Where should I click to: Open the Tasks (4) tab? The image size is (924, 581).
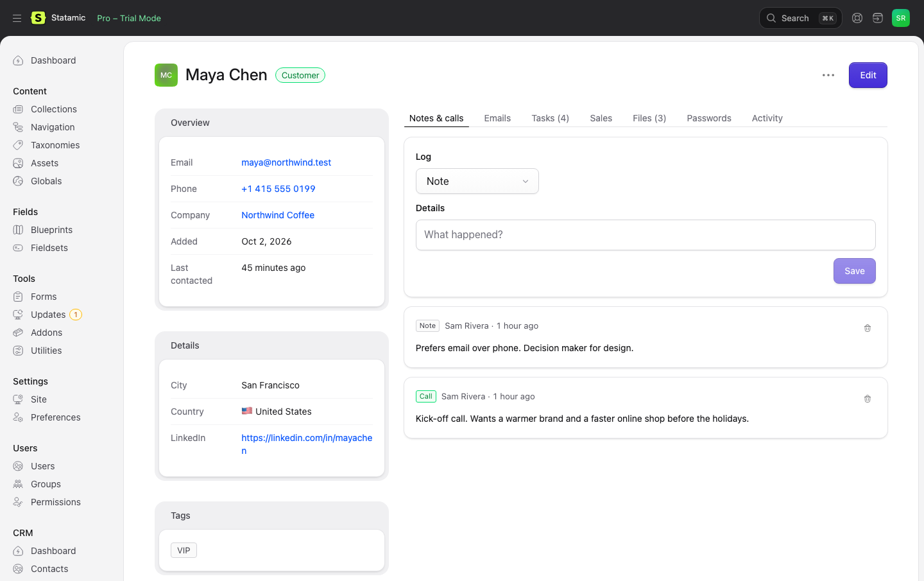click(551, 118)
